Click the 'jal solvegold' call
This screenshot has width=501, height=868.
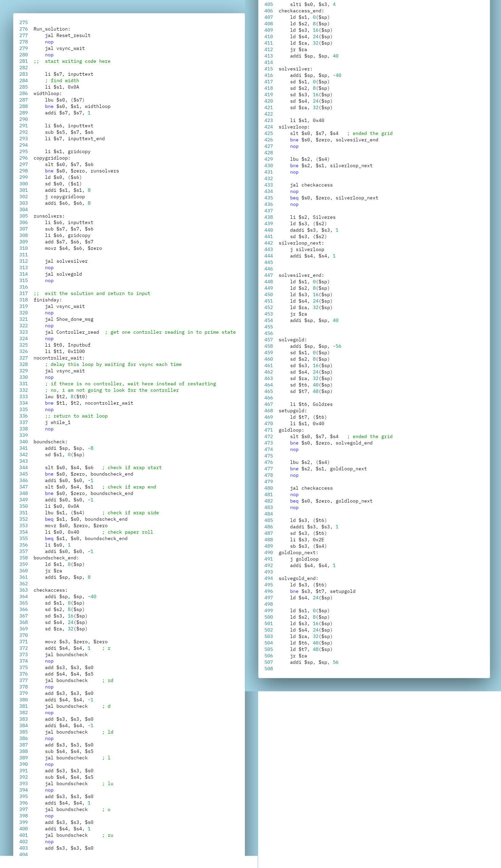click(x=63, y=274)
